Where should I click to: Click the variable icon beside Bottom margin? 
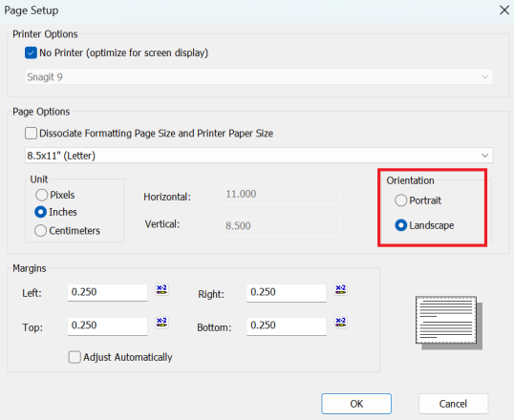340,322
